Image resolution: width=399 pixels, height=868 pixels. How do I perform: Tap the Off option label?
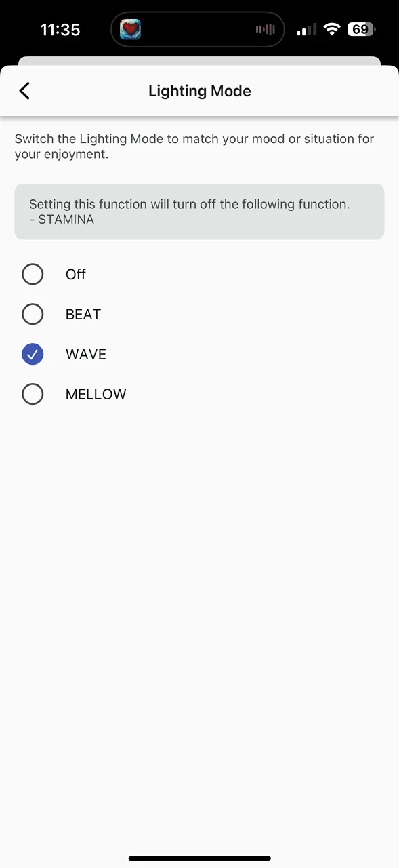pyautogui.click(x=76, y=274)
